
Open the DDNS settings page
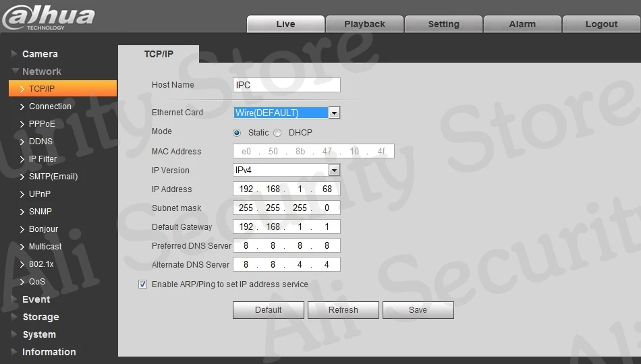(x=40, y=142)
